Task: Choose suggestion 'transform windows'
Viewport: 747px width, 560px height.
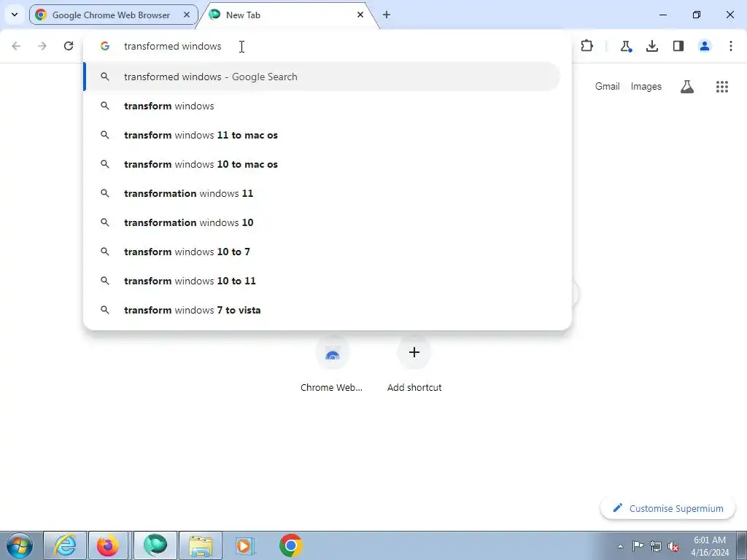Action: coord(322,106)
